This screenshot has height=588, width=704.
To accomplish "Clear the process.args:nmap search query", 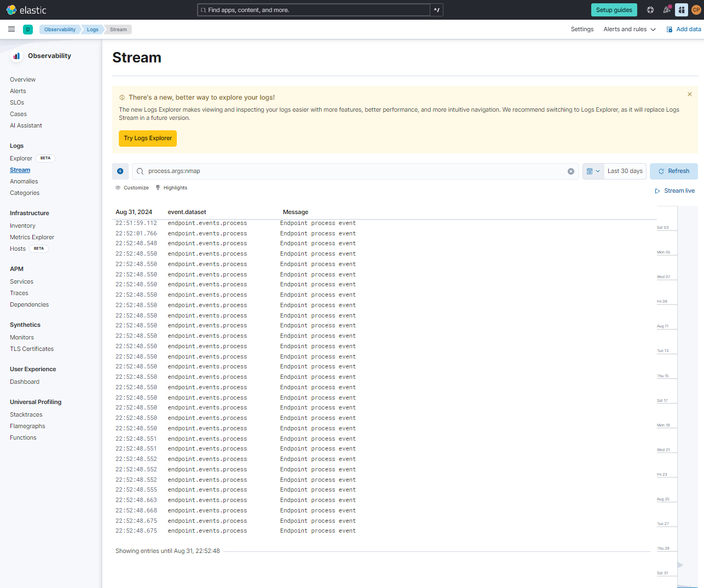I will click(x=571, y=171).
